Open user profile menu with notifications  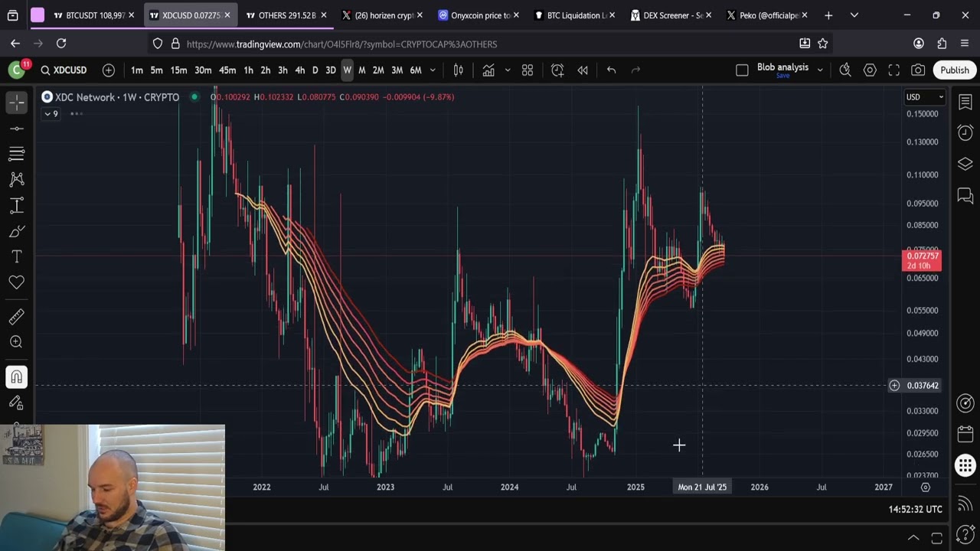[17, 70]
